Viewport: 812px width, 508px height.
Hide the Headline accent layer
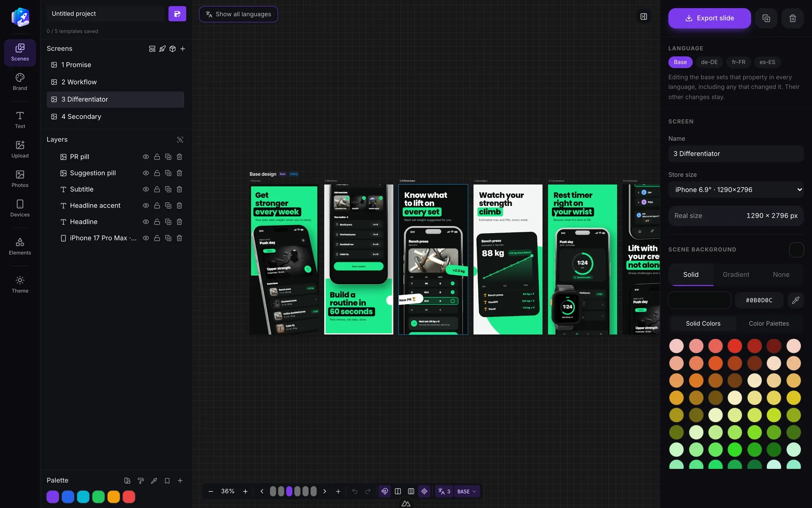pyautogui.click(x=146, y=206)
